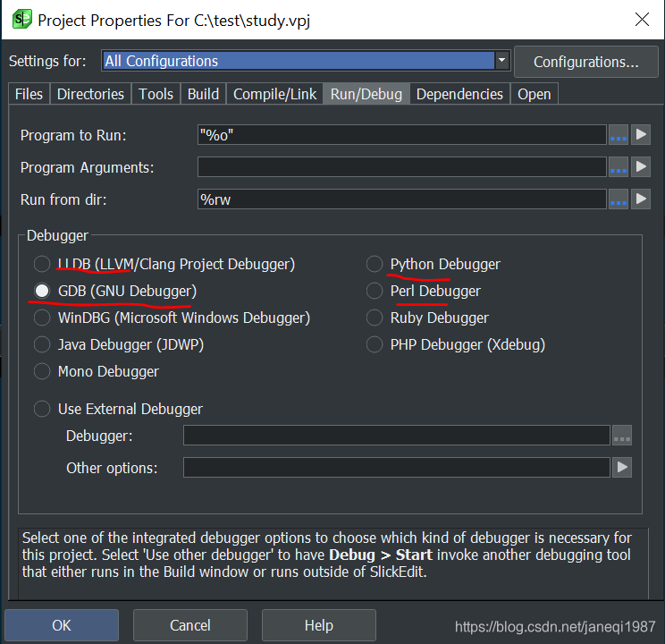Screen dimensions: 665x644
Task: Click browse dots for external Debugger path
Action: (x=622, y=436)
